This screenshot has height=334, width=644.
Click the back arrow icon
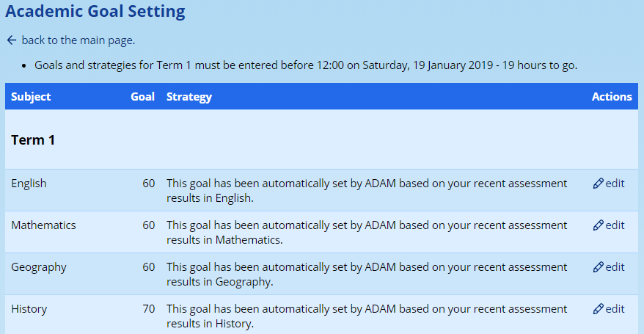[11, 40]
